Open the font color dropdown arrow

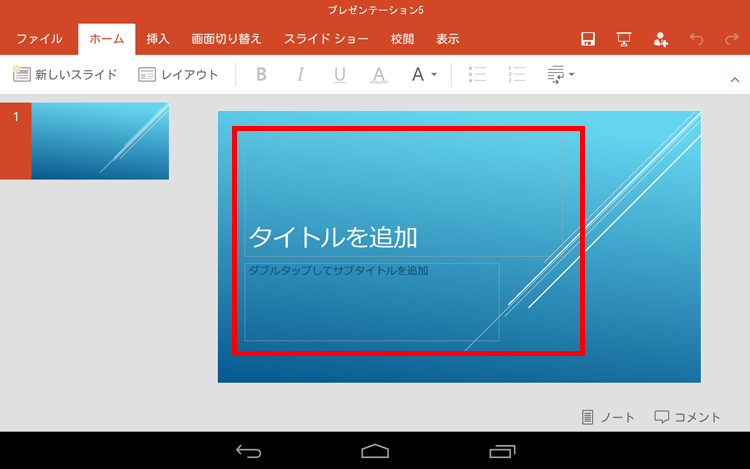(434, 75)
